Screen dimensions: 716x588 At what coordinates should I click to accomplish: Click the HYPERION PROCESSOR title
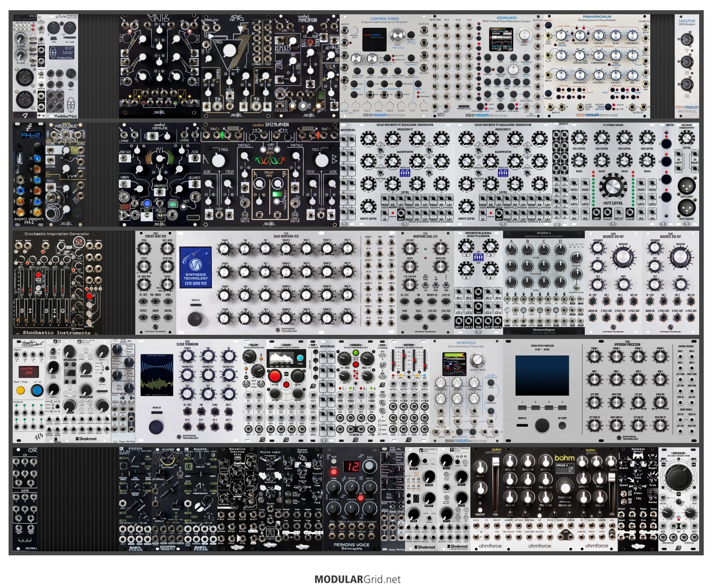[627, 344]
